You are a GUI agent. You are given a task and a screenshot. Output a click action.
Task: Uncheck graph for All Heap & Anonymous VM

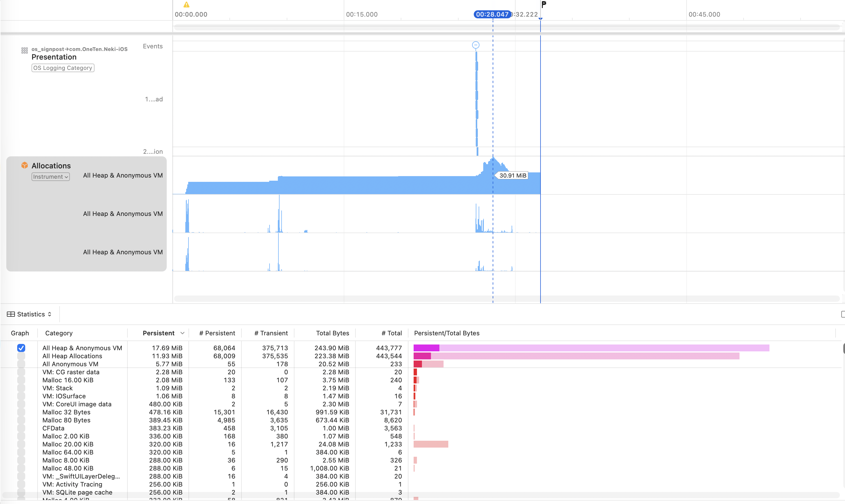21,348
